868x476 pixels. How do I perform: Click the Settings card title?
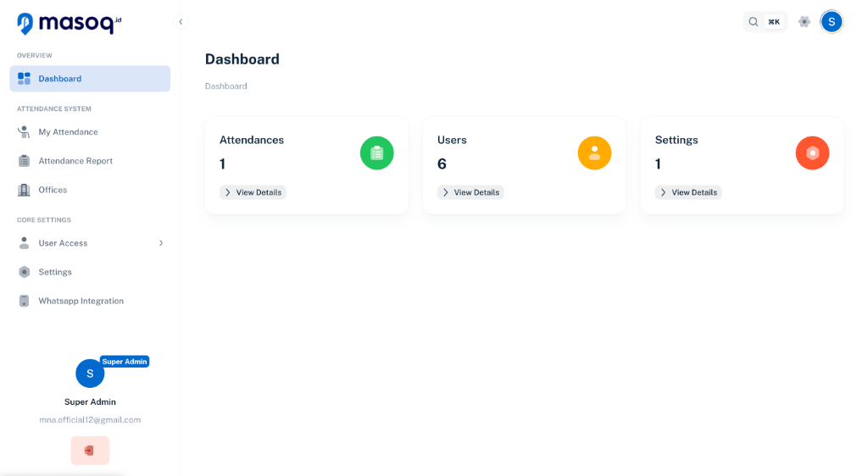[676, 140]
